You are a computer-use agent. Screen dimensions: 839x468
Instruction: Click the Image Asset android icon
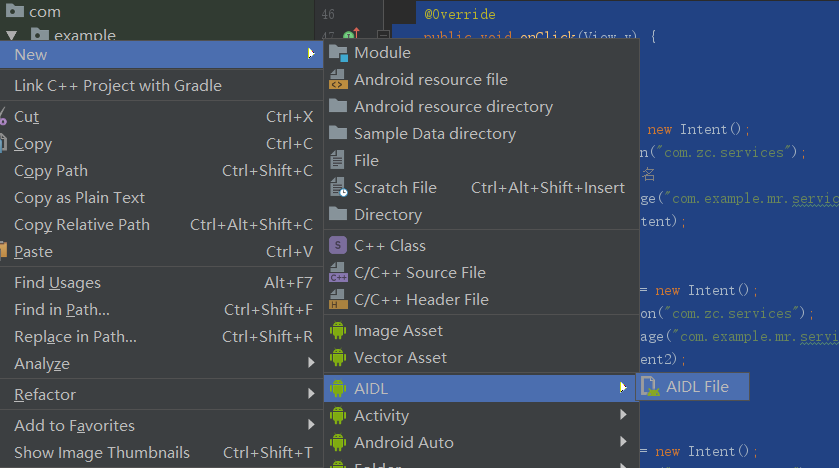click(338, 331)
